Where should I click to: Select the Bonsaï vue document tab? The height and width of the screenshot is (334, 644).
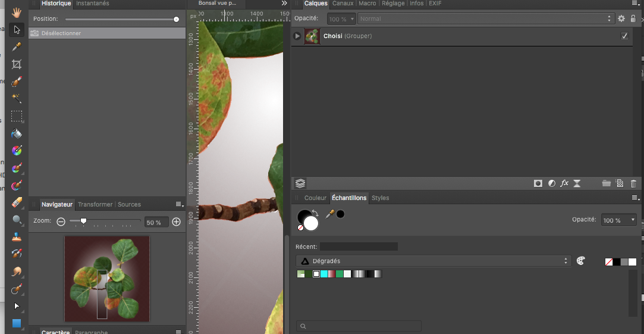pos(217,3)
